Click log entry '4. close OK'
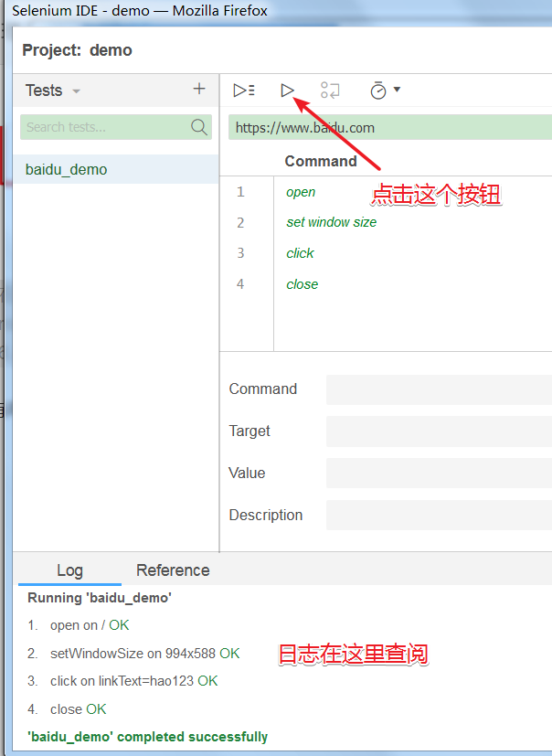552x756 pixels. pos(67,709)
